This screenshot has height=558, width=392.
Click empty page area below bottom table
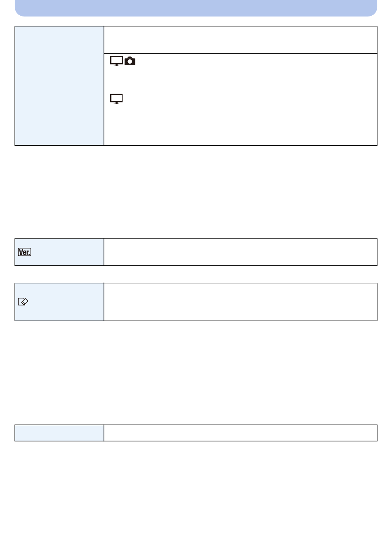pos(196,499)
